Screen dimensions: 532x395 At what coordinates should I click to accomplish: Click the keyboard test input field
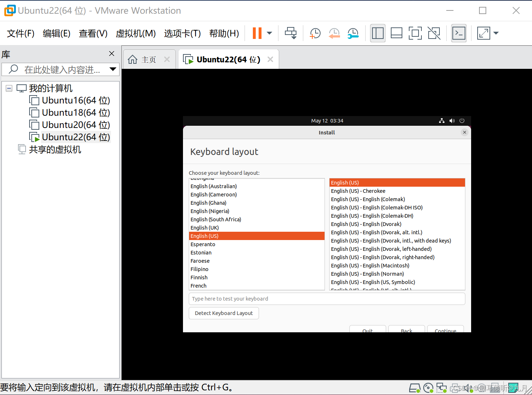[327, 299]
